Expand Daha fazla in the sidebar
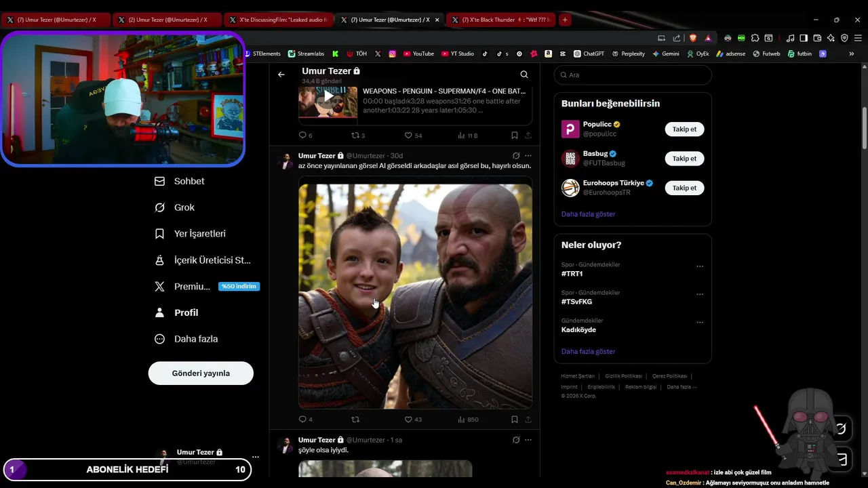Screen dimensions: 868x488 click(x=186, y=339)
